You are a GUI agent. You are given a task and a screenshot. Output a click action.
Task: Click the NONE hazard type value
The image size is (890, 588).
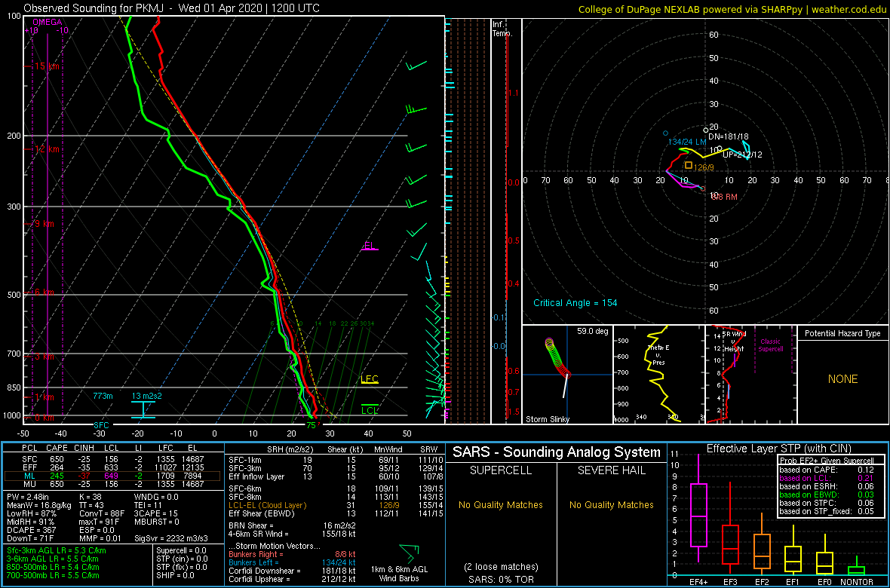pyautogui.click(x=842, y=379)
